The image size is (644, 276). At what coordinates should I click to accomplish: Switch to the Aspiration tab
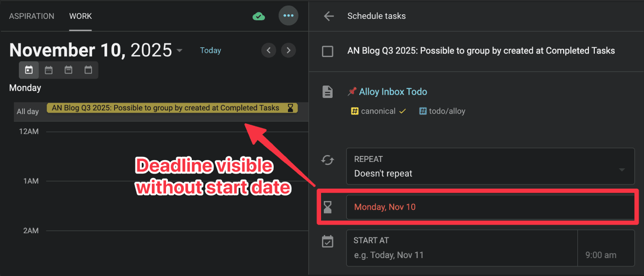[x=32, y=16]
